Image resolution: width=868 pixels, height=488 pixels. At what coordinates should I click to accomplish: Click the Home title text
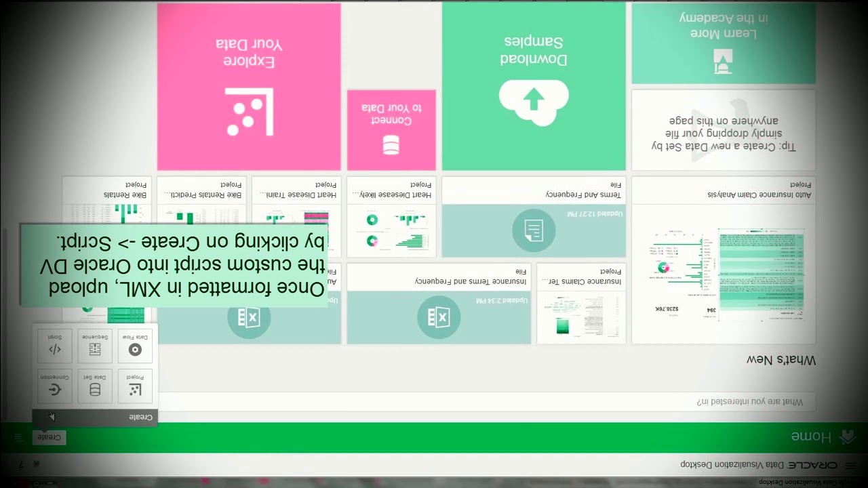pyautogui.click(x=811, y=436)
